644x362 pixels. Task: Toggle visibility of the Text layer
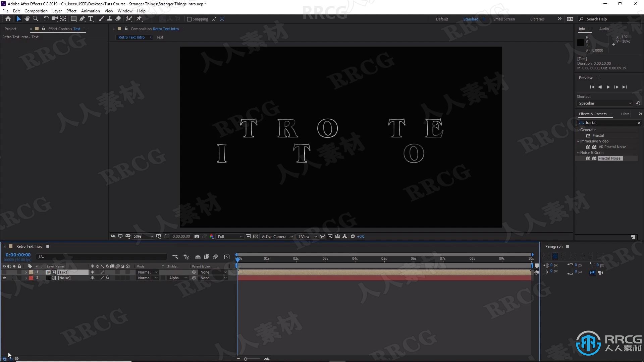(4, 272)
